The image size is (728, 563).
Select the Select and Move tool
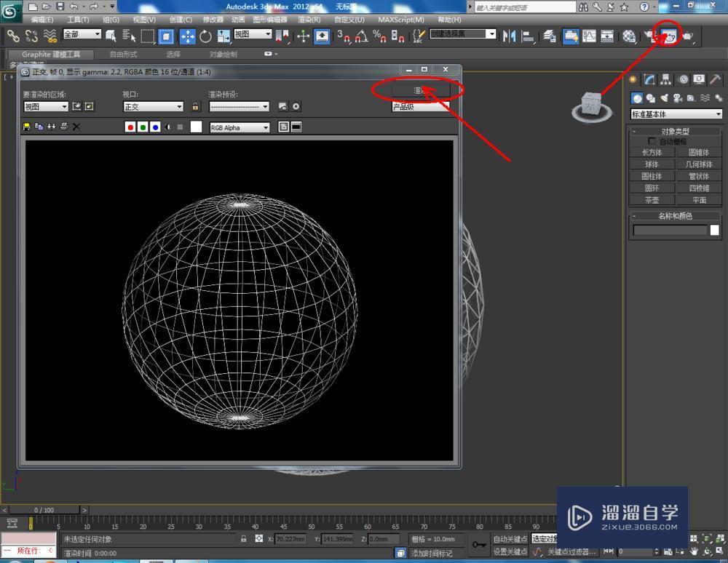pos(188,36)
